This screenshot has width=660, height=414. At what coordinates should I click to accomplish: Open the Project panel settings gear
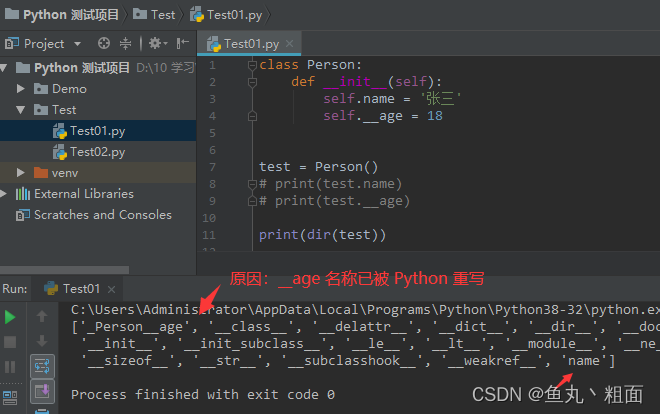(x=155, y=43)
